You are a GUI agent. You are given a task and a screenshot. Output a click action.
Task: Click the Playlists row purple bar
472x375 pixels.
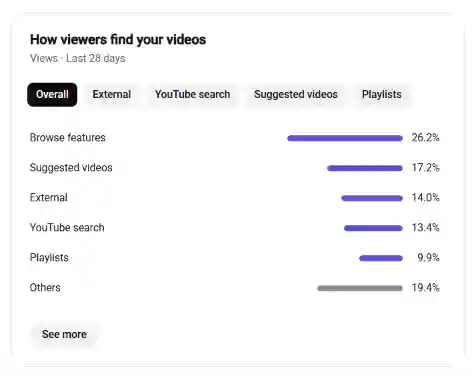click(x=381, y=258)
